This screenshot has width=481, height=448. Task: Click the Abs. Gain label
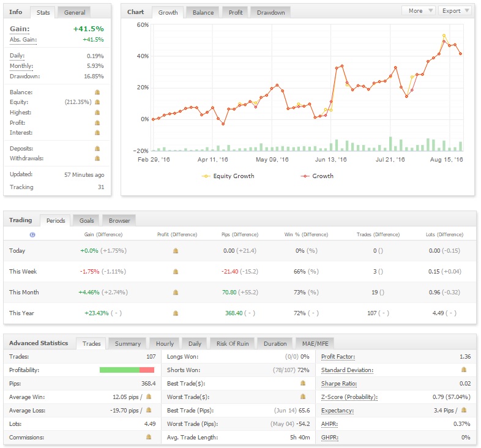click(23, 40)
